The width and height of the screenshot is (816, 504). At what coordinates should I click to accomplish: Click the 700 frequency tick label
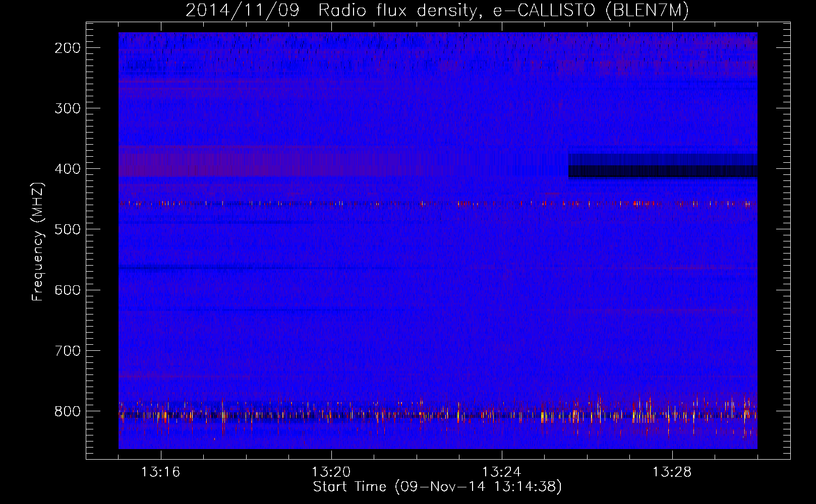68,350
